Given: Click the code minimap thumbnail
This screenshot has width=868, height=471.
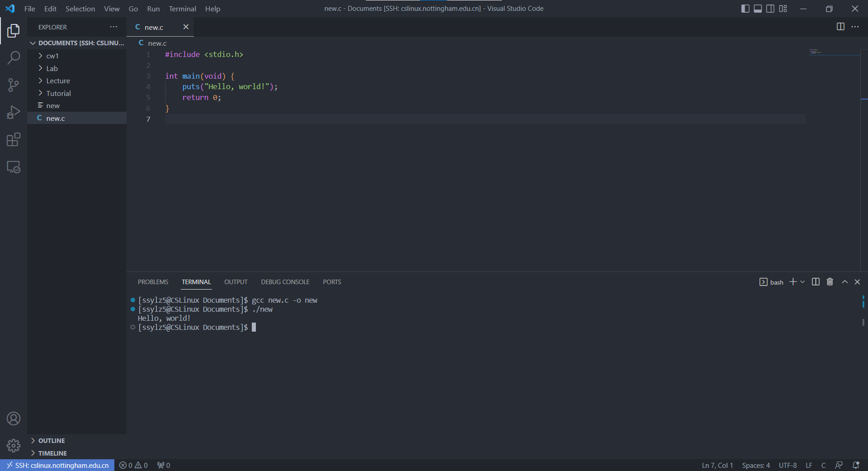Looking at the screenshot, I should tap(816, 52).
